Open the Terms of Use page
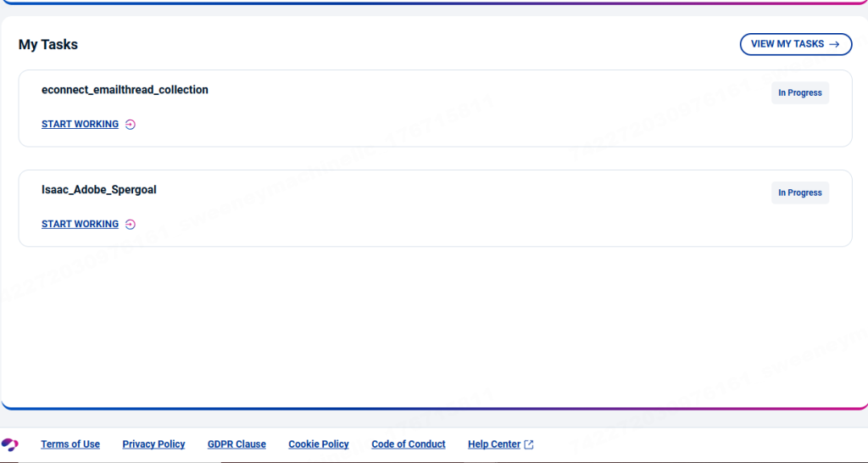Screen dimensions: 868x463 [x=70, y=444]
